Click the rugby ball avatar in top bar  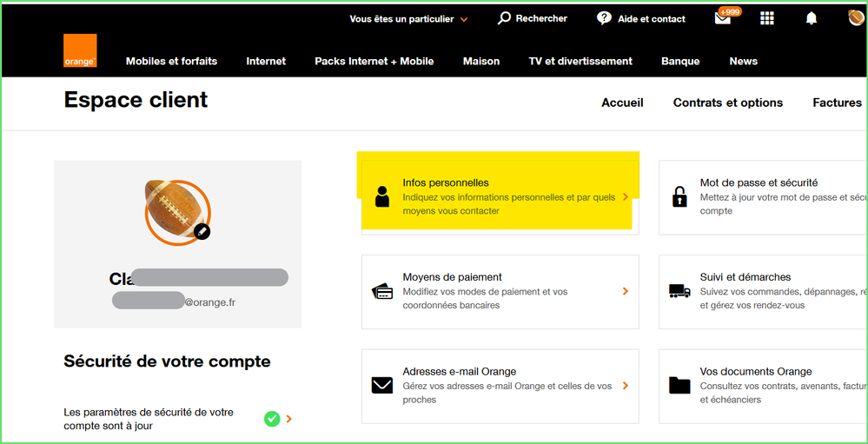[857, 17]
